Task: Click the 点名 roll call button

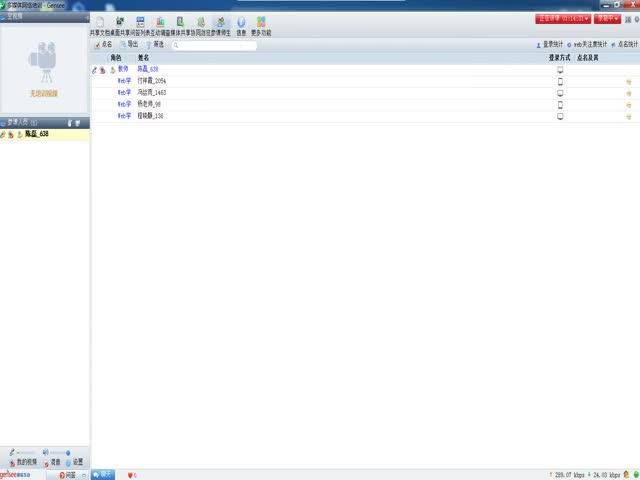Action: pos(102,45)
